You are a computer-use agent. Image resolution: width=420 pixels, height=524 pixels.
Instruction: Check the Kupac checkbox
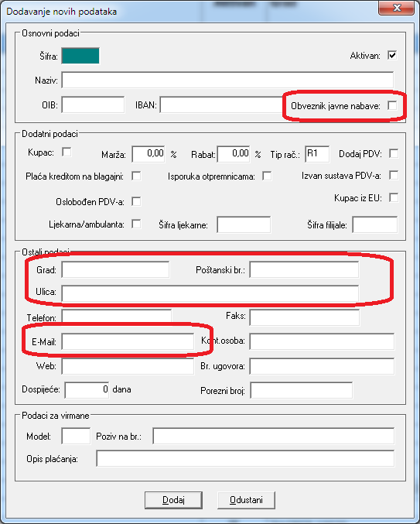67,152
